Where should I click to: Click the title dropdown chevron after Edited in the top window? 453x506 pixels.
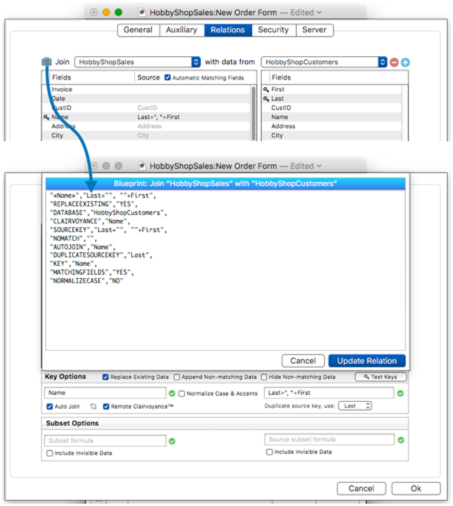[x=319, y=12]
